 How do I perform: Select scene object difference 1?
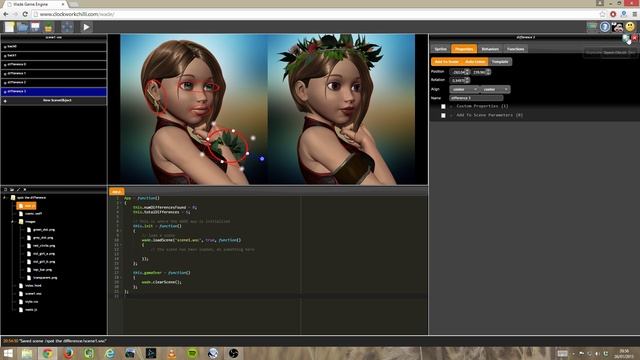pyautogui.click(x=53, y=73)
